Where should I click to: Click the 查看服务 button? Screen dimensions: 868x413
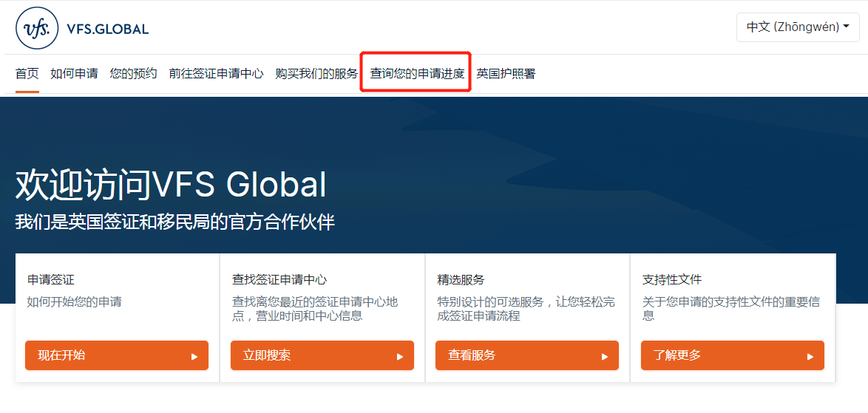527,355
